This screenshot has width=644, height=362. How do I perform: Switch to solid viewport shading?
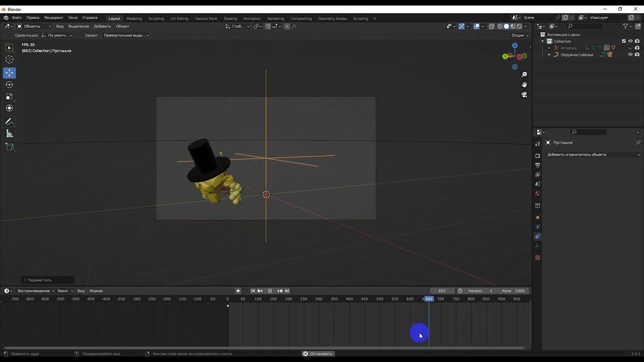[507, 26]
